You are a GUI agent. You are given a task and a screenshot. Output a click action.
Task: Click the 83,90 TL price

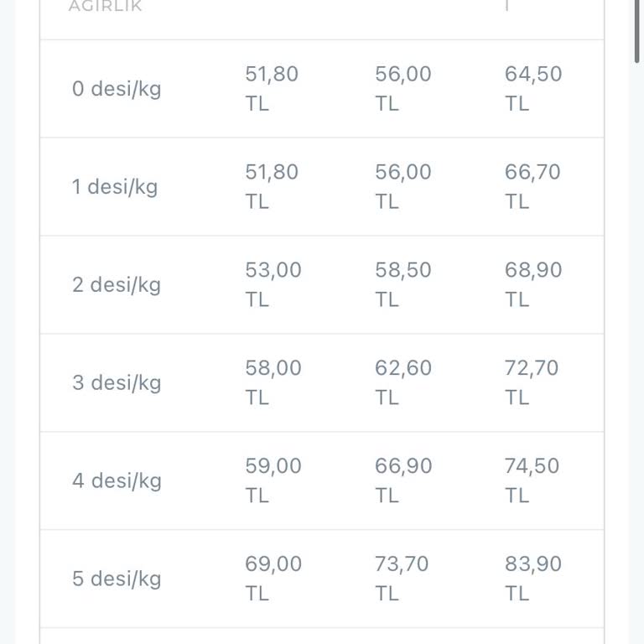point(533,579)
